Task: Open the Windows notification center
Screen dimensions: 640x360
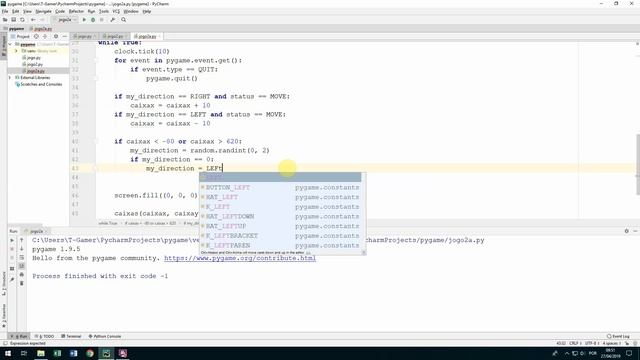Action: (x=629, y=353)
